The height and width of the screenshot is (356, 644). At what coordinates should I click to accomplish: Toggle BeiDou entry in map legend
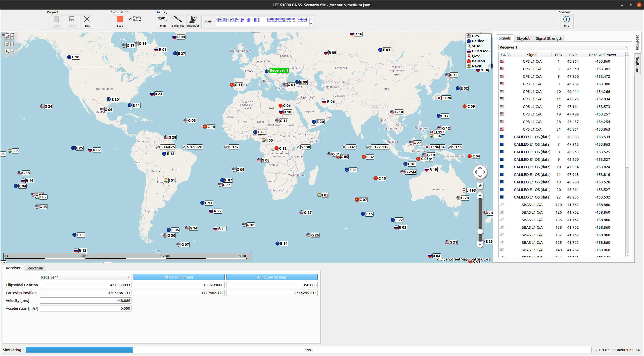478,61
